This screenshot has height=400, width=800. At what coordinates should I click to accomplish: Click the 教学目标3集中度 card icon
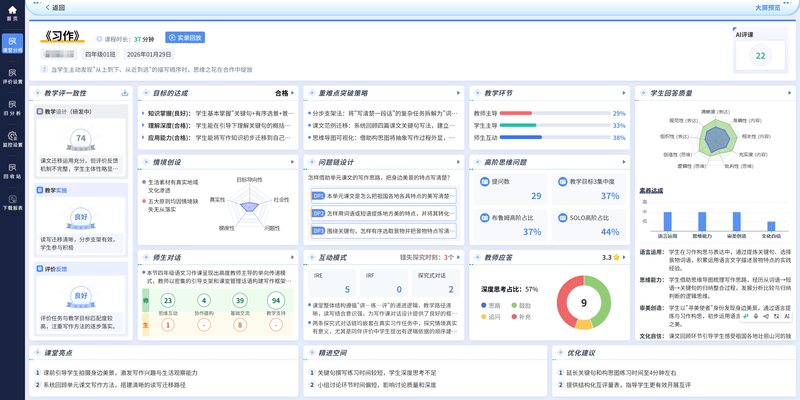[x=562, y=181]
